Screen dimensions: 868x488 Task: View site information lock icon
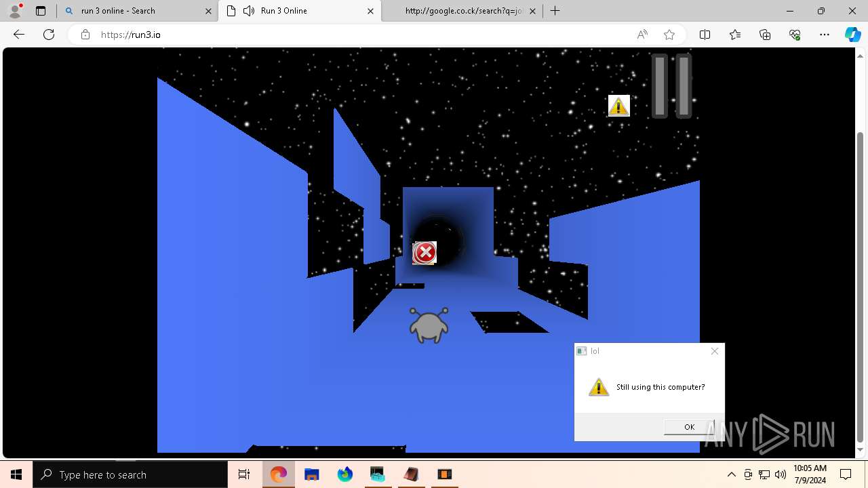pos(85,35)
